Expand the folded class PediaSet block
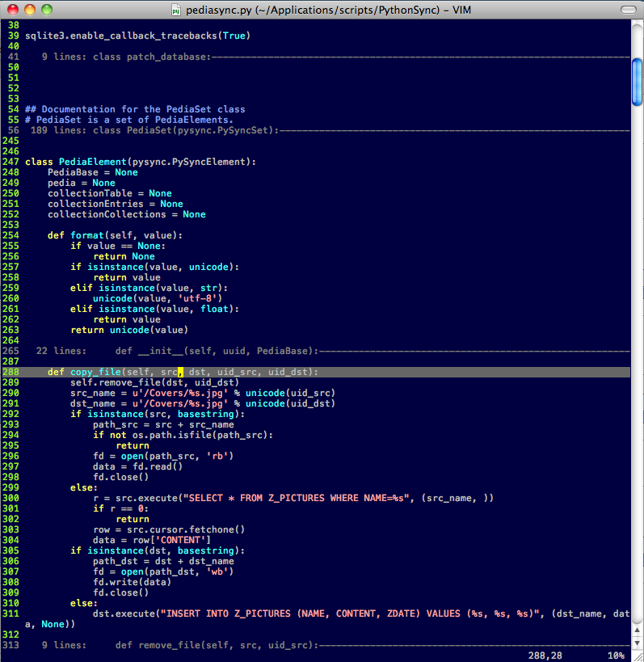 click(x=155, y=130)
